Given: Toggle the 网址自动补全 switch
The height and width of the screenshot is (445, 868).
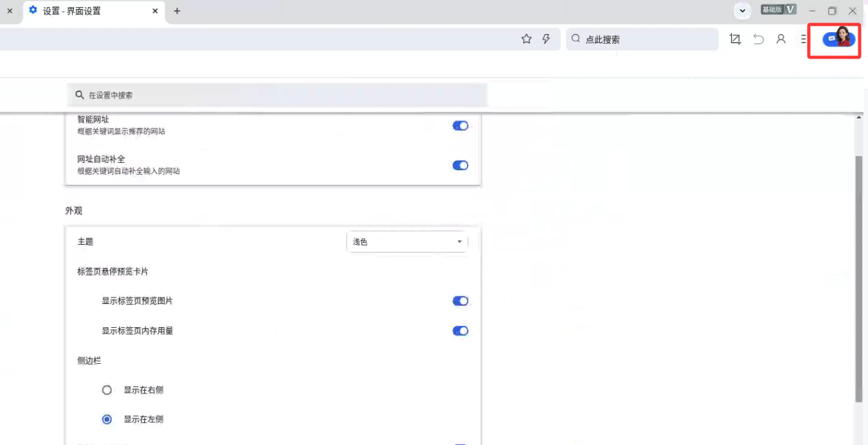Looking at the screenshot, I should (460, 166).
